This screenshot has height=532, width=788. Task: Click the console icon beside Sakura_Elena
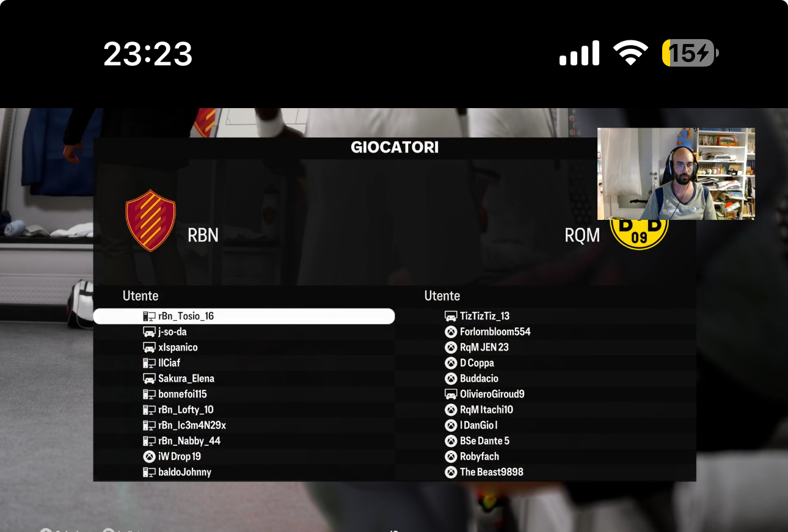click(149, 379)
